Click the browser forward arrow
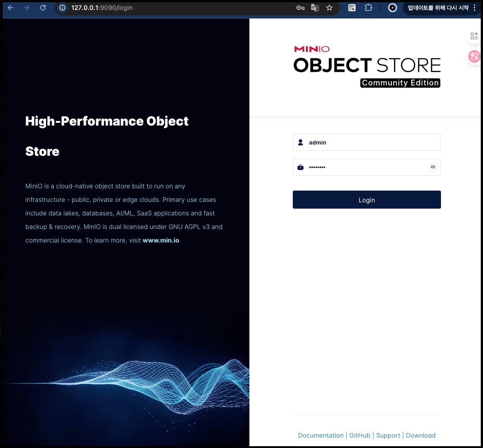This screenshot has width=483, height=448. 27,8
